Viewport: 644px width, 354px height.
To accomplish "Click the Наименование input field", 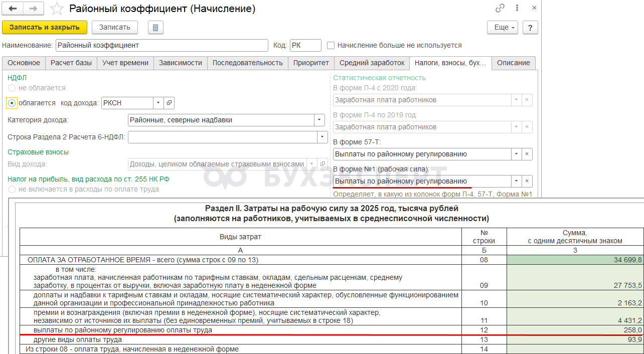I will [x=162, y=45].
